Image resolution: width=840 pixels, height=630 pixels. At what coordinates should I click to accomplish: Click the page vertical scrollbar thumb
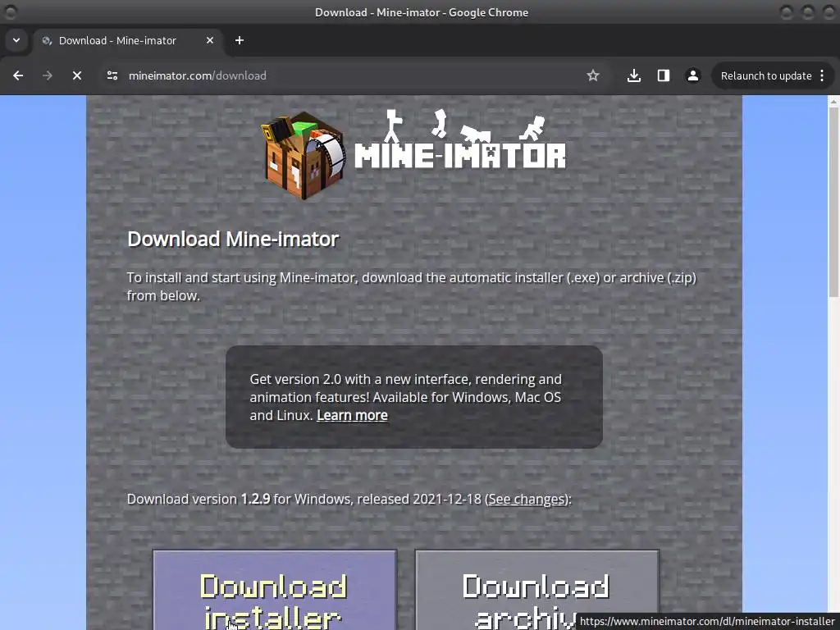click(833, 203)
